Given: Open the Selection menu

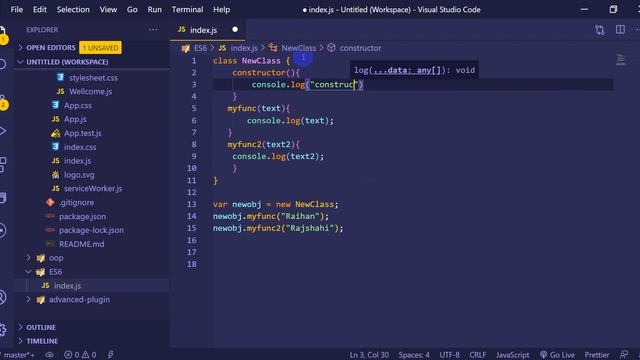Looking at the screenshot, I should (73, 9).
